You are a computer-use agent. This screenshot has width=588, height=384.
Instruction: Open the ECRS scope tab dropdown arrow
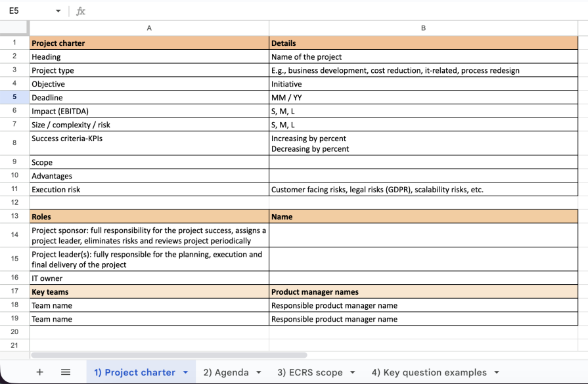353,372
